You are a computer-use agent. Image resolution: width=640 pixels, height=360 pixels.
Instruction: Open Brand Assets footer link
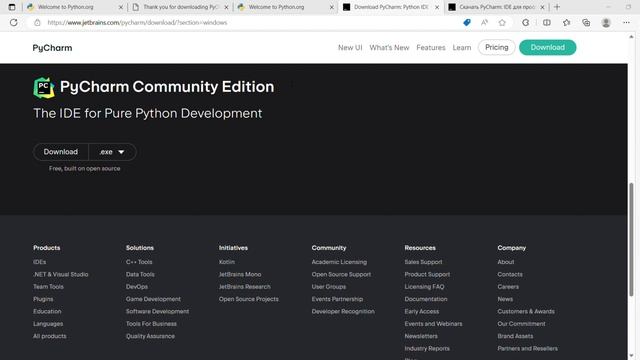click(515, 336)
